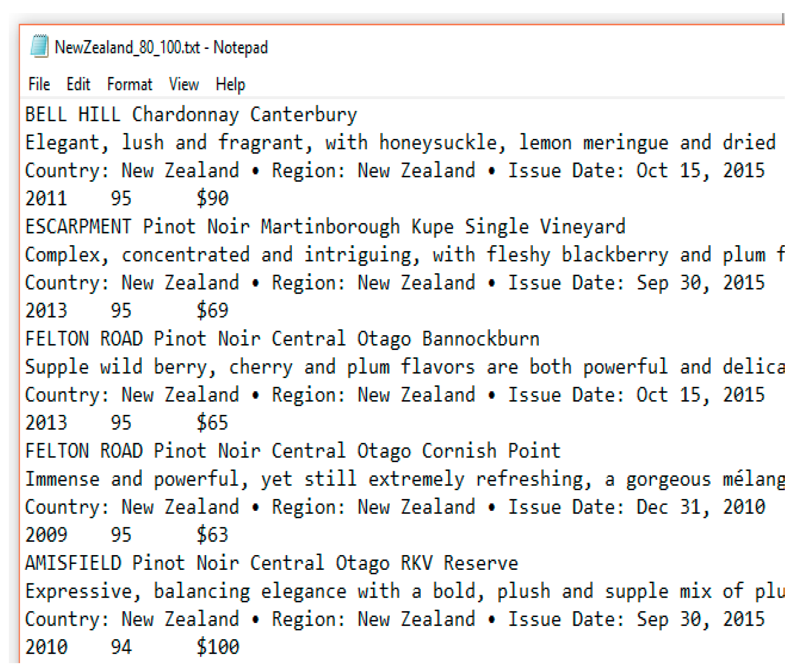Open the Help menu
The height and width of the screenshot is (672, 792).
point(230,85)
